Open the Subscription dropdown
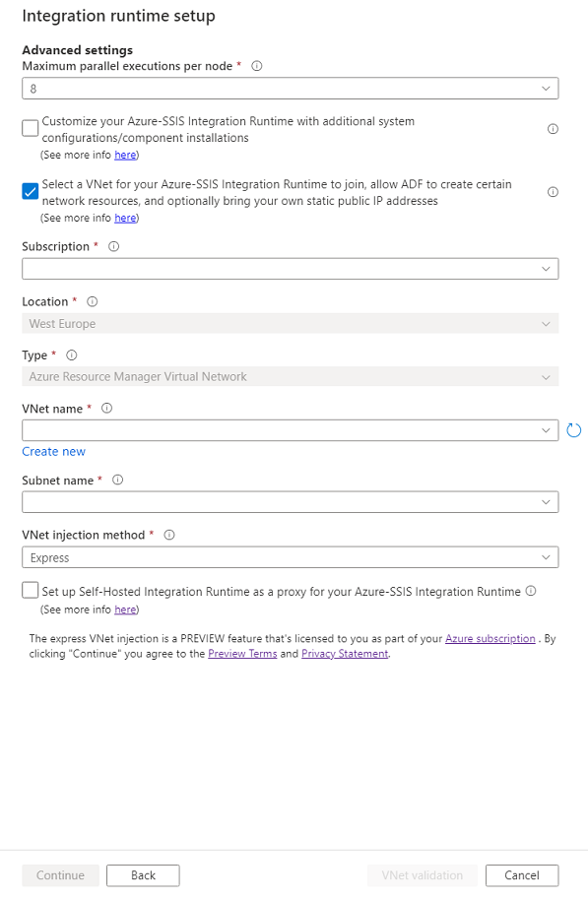The width and height of the screenshot is (588, 900). click(x=290, y=269)
